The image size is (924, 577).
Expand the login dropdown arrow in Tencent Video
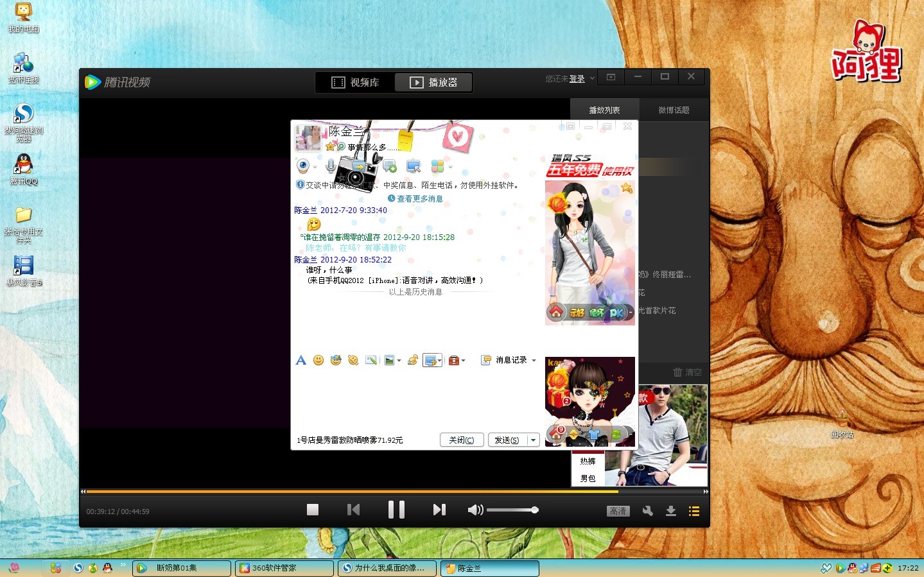(592, 78)
